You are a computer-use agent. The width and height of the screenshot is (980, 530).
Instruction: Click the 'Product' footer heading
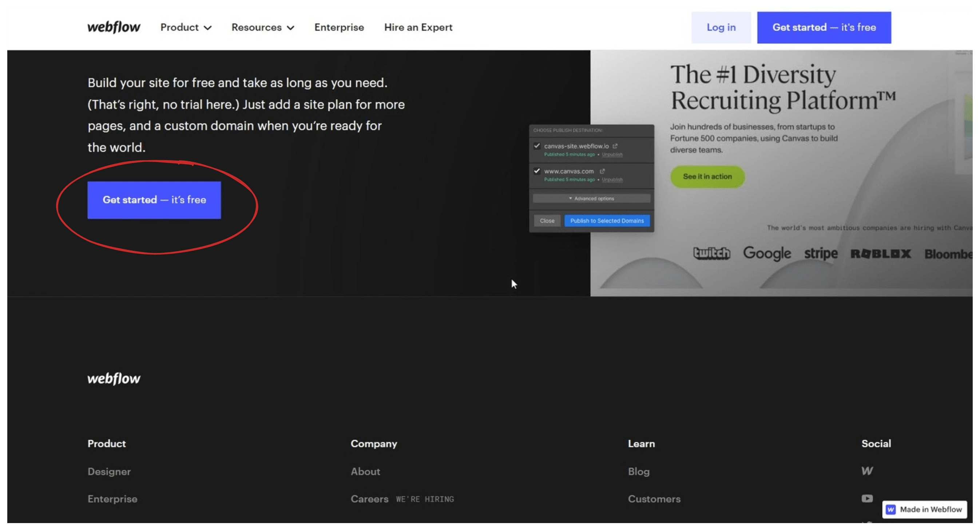tap(107, 444)
